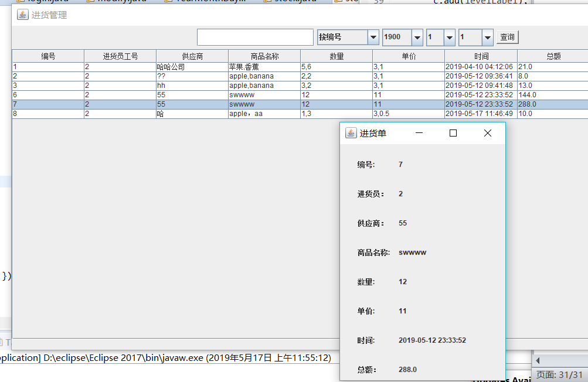Click the 总额 column header
588x382 pixels.
pos(553,56)
